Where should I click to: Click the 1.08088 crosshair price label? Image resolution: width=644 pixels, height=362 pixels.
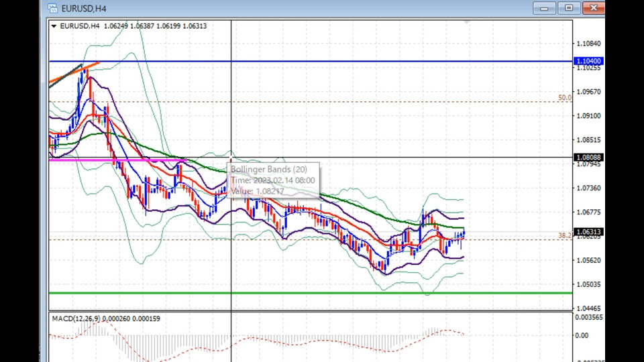coord(588,158)
